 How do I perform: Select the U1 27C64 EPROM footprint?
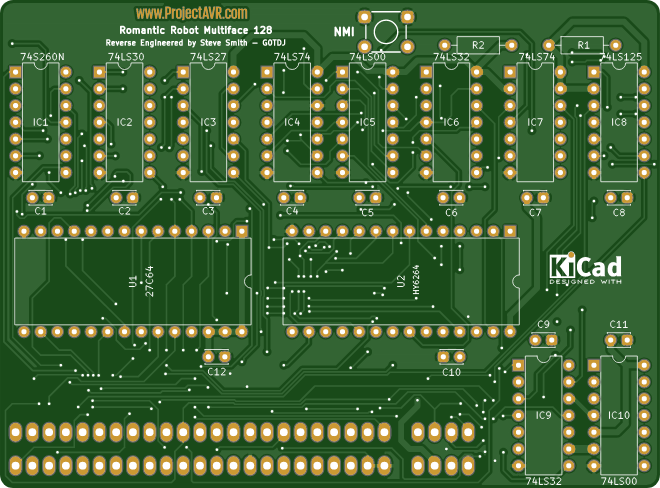[x=132, y=282]
